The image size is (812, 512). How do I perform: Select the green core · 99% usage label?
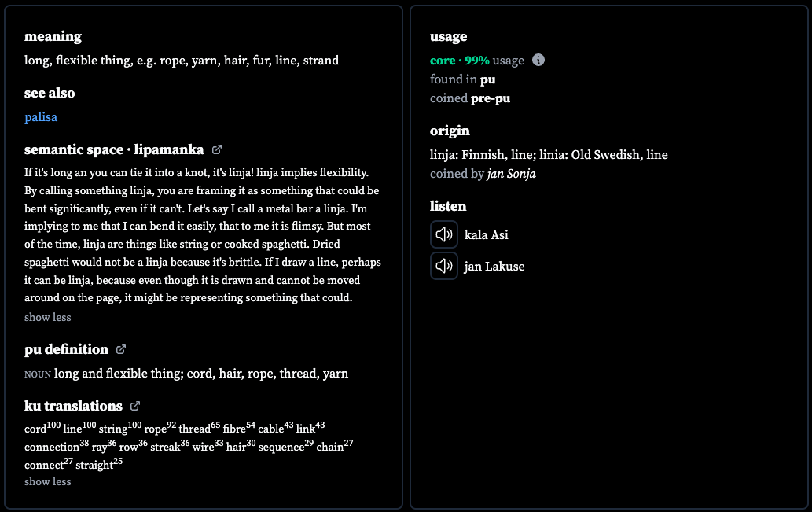(460, 61)
